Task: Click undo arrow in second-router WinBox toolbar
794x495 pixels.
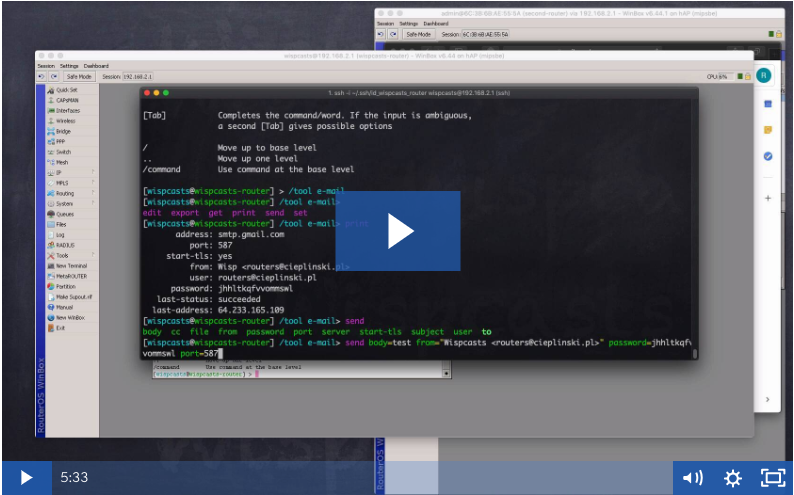Action: pyautogui.click(x=381, y=34)
